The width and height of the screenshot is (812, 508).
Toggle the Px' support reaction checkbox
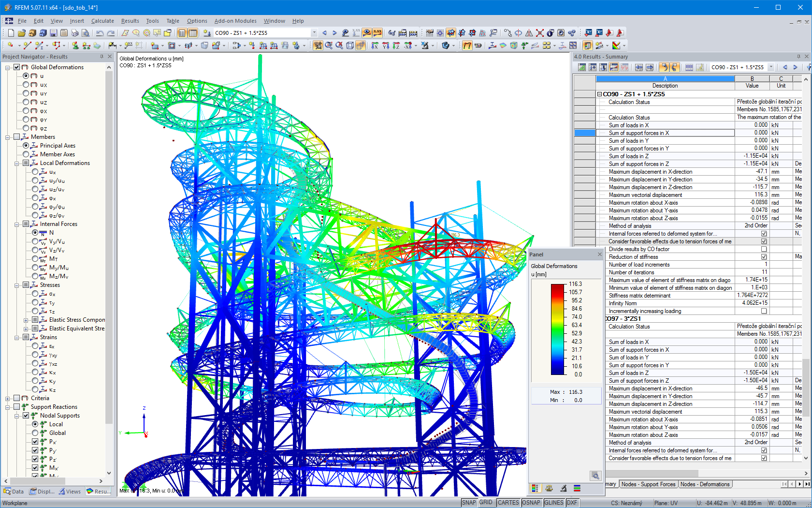[35, 441]
